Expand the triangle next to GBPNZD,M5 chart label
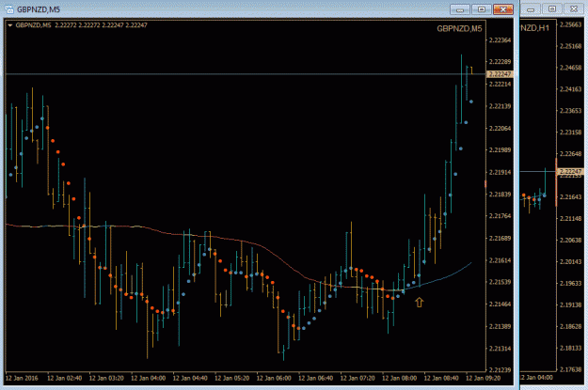Viewport: 588px width, 390px height. [10, 25]
